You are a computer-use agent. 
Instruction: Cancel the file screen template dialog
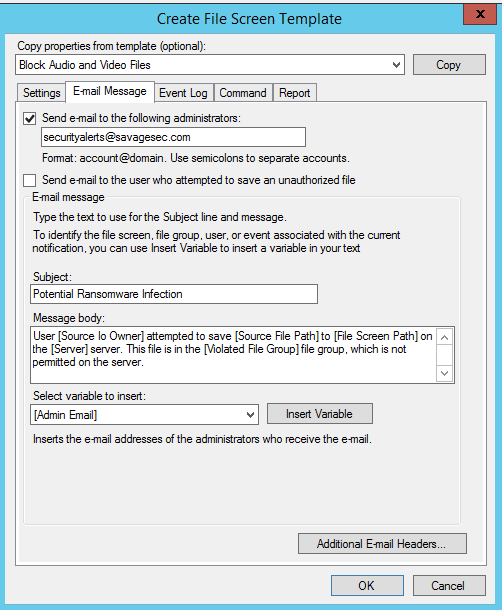449,585
